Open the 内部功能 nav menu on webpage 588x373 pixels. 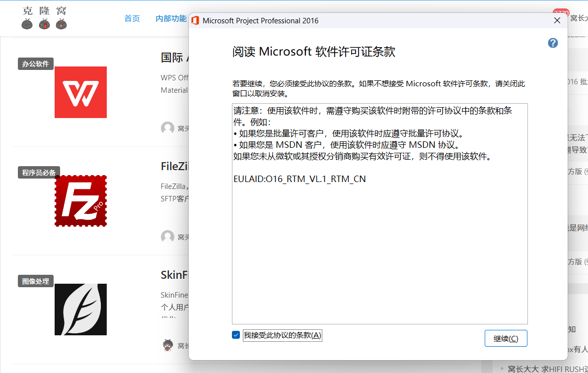pyautogui.click(x=171, y=18)
